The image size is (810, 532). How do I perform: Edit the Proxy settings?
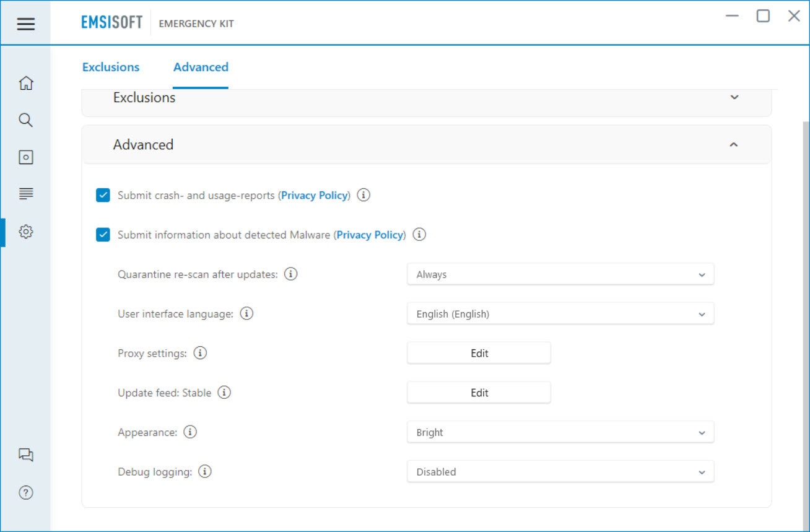point(479,353)
